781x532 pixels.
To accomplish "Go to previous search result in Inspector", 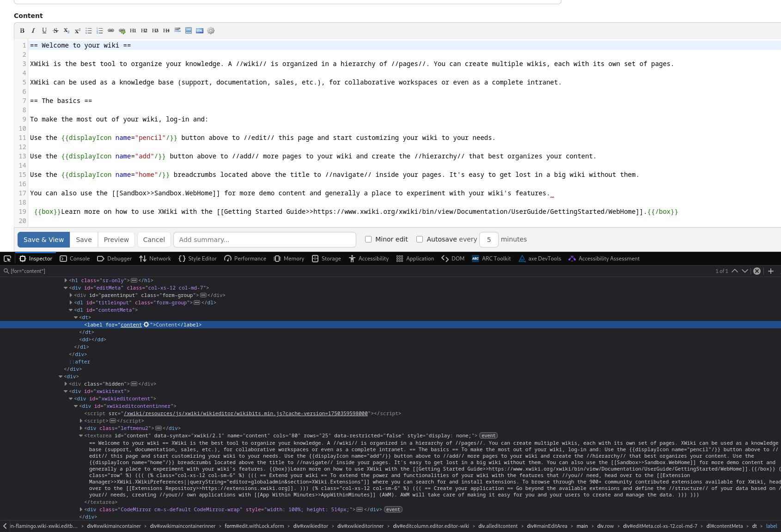I will pos(735,271).
